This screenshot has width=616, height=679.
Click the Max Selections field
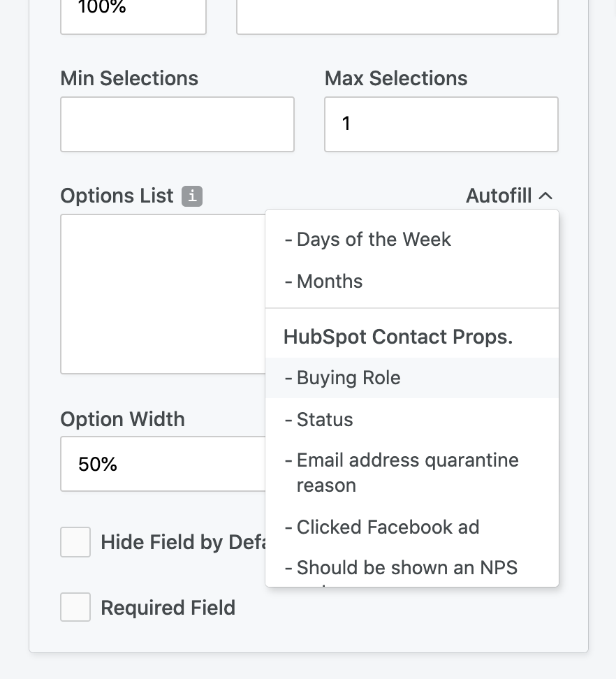(x=441, y=124)
